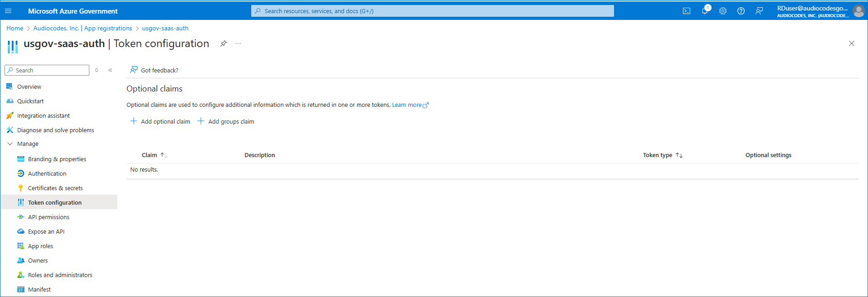Click the Description column header
Viewport: 868px width, 297px height.
click(259, 155)
